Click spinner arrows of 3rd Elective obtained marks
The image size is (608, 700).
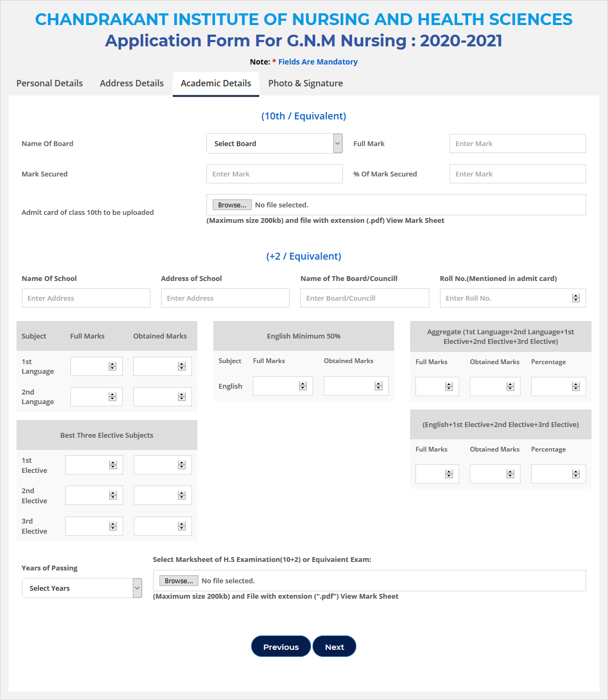click(x=182, y=526)
